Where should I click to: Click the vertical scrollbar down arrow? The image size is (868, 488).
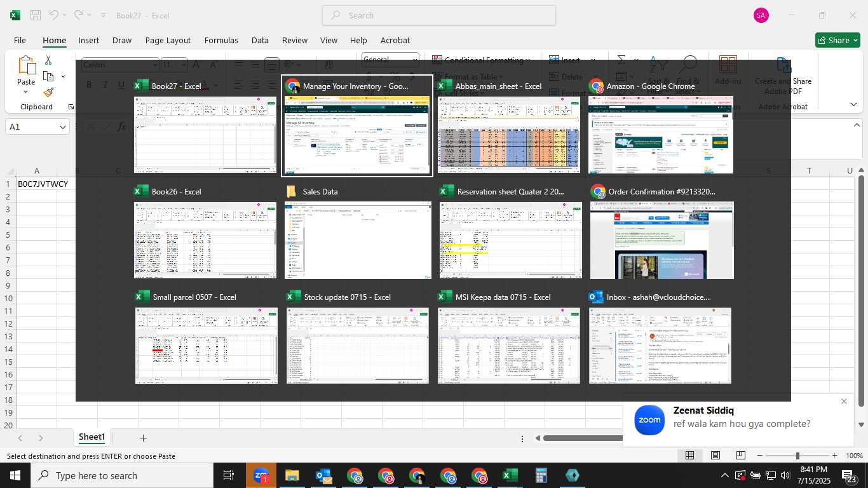pyautogui.click(x=862, y=424)
